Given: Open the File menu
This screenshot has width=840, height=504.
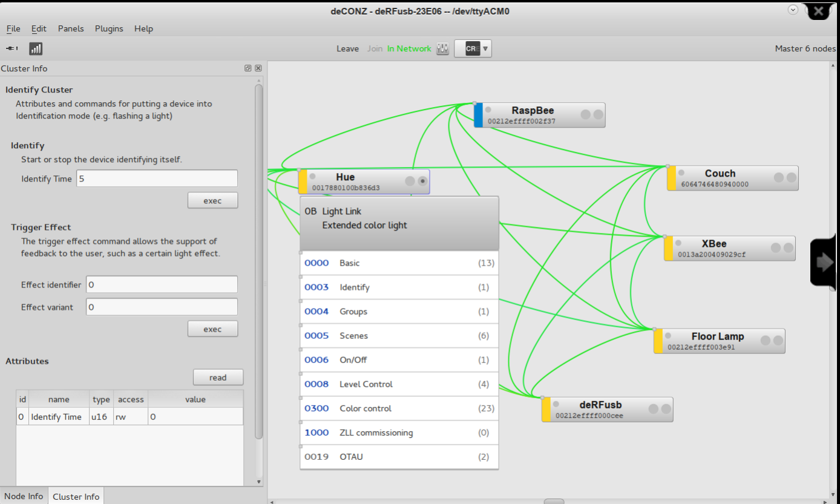Looking at the screenshot, I should pyautogui.click(x=13, y=28).
